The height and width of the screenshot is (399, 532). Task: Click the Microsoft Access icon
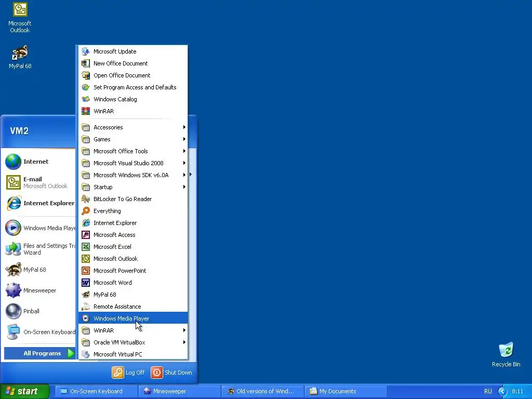[86, 235]
